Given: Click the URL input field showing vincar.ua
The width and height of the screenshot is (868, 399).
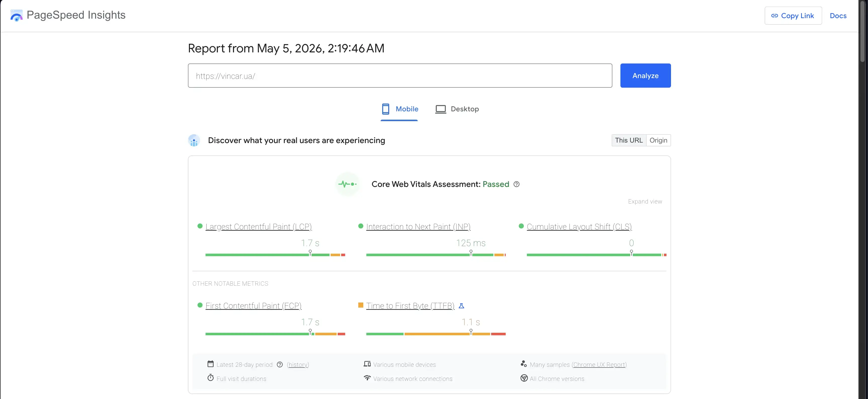Looking at the screenshot, I should [400, 76].
